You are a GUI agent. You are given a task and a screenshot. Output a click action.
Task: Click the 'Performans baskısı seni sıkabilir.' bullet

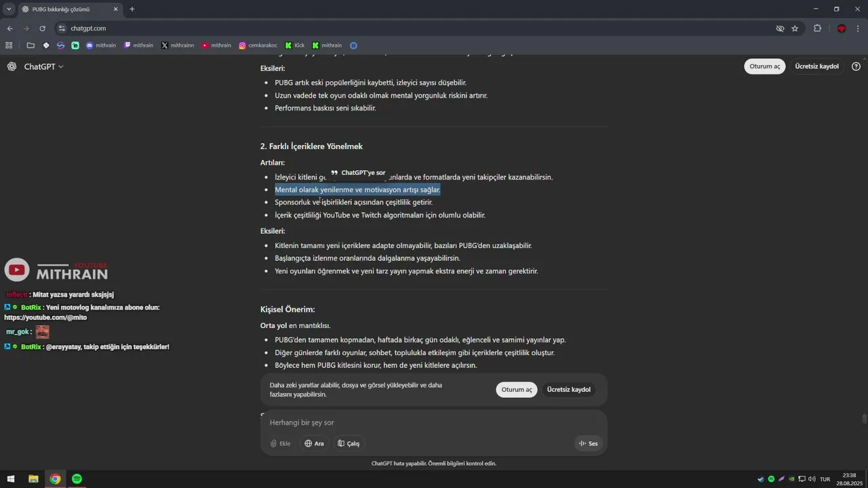point(325,108)
